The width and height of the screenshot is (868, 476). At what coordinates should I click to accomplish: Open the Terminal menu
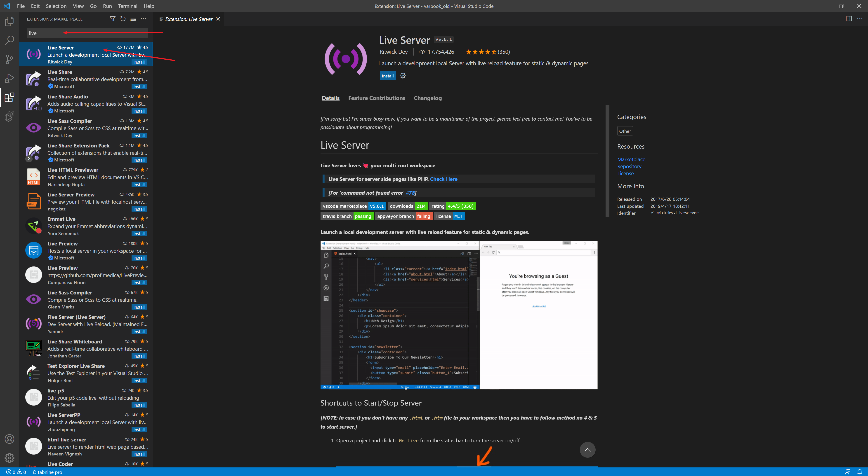tap(127, 6)
